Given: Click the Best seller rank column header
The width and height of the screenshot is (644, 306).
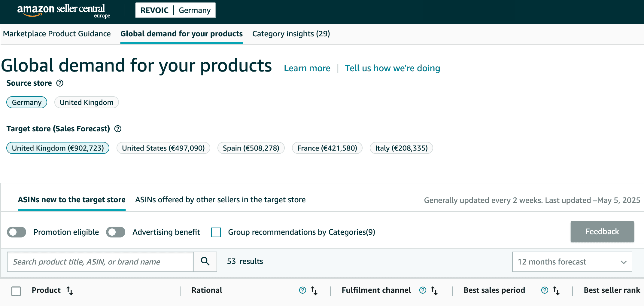Looking at the screenshot, I should click(612, 290).
